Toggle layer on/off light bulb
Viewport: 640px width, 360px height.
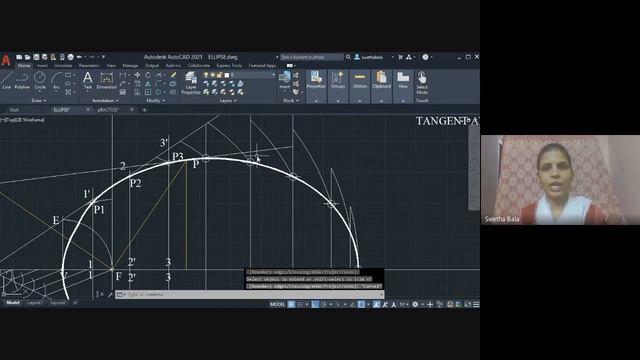point(206,75)
